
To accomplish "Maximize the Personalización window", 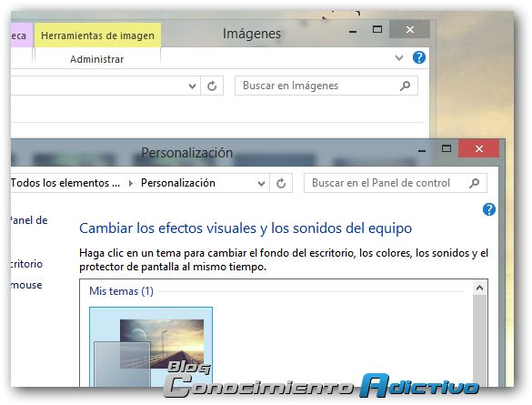I will pos(447,148).
